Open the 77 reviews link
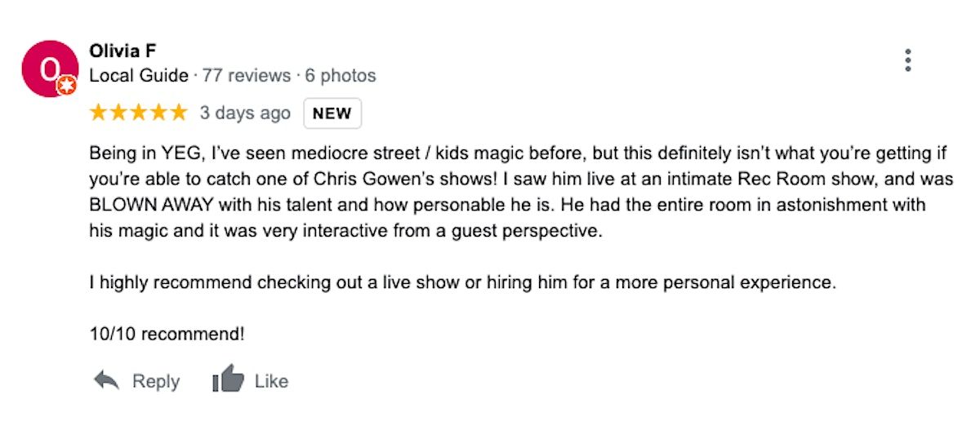Viewport: 980px width, 435px height. tap(246, 76)
